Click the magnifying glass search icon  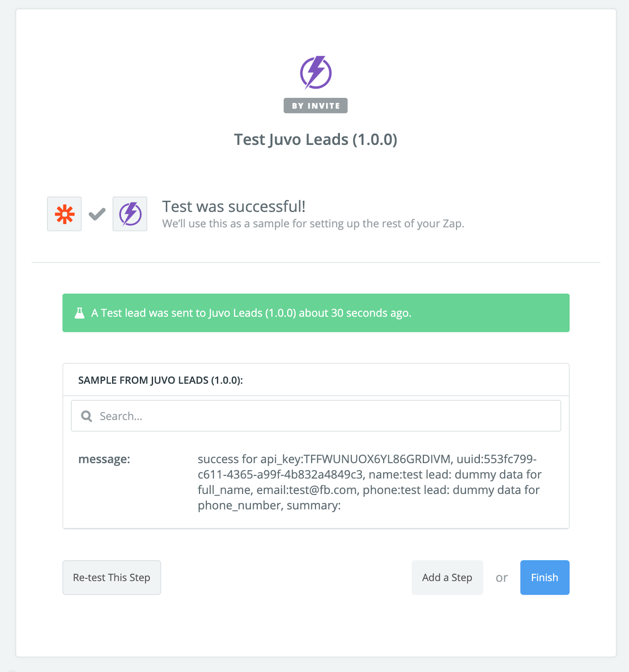coord(87,416)
